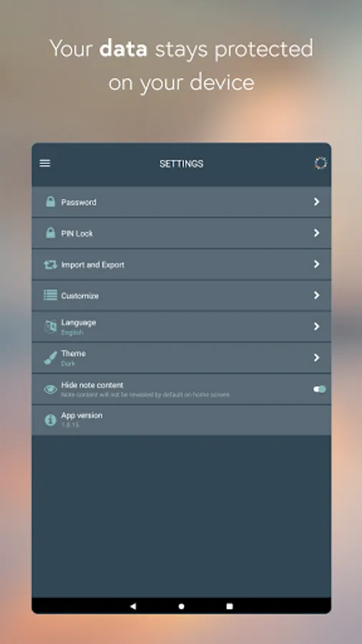Expand the Password chevron arrow
This screenshot has height=644, width=362.
coord(316,202)
